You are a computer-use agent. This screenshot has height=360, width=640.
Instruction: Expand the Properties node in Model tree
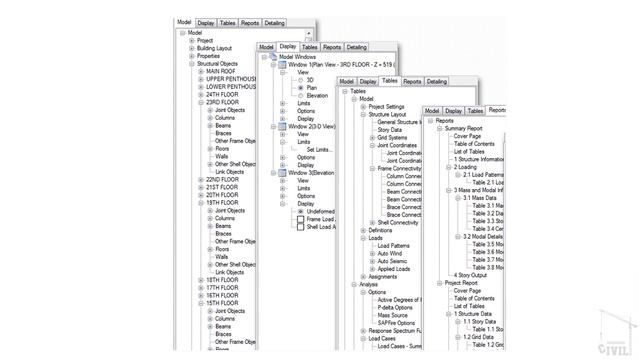click(192, 56)
